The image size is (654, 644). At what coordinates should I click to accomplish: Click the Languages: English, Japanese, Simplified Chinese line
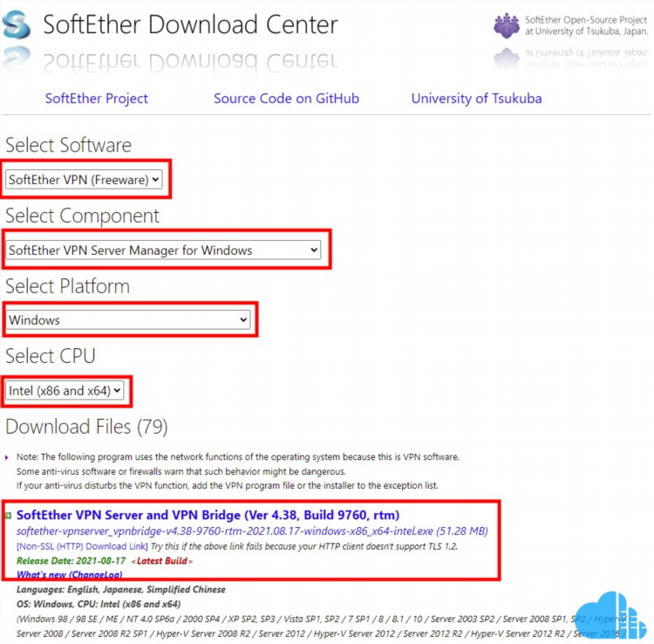click(x=121, y=590)
